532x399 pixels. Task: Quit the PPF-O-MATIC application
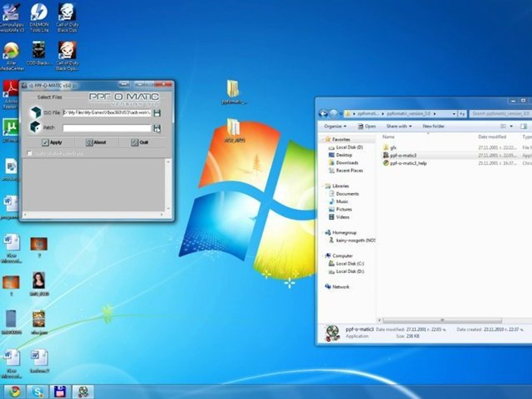[x=140, y=142]
